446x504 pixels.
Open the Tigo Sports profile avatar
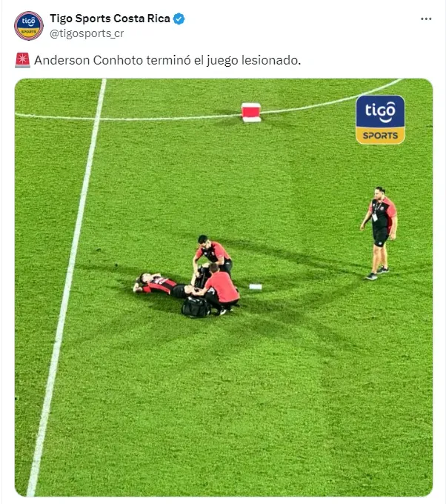tap(29, 26)
